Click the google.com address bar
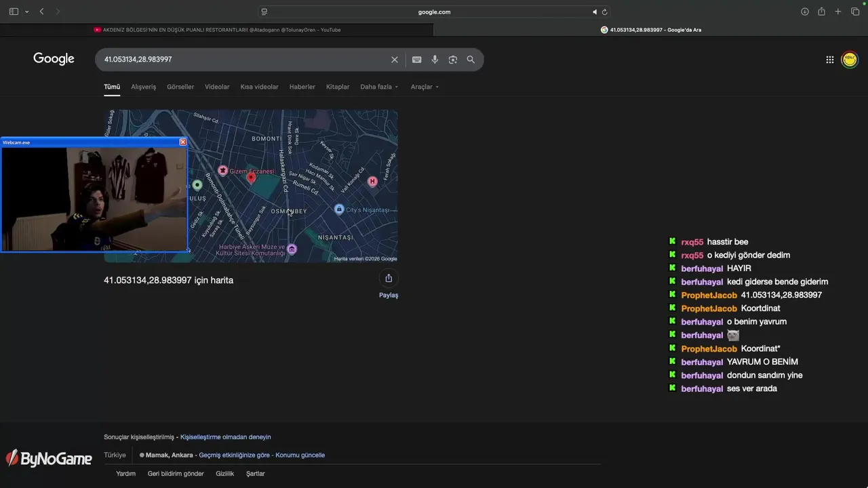This screenshot has width=868, height=488. point(434,12)
